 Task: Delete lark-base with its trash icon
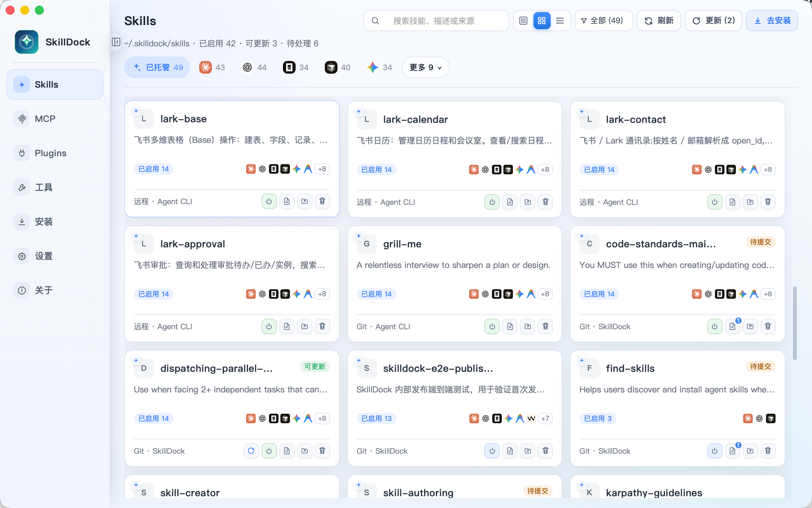(322, 201)
